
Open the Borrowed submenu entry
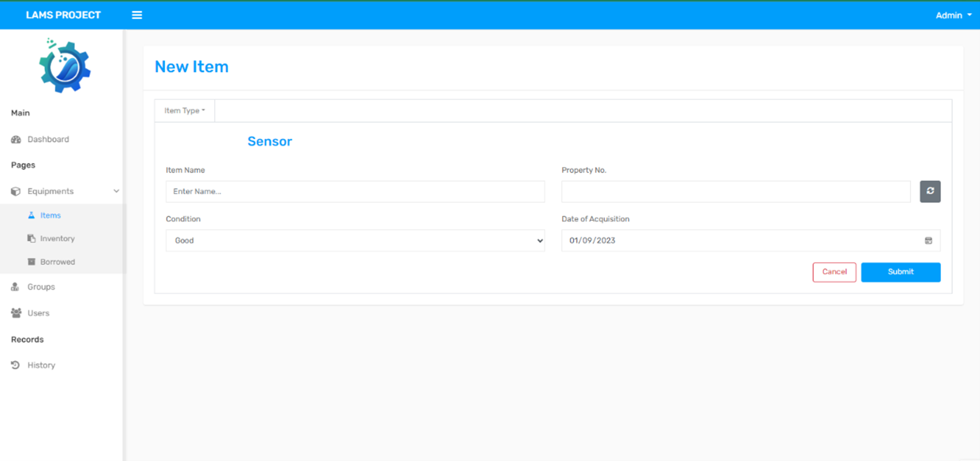(58, 262)
